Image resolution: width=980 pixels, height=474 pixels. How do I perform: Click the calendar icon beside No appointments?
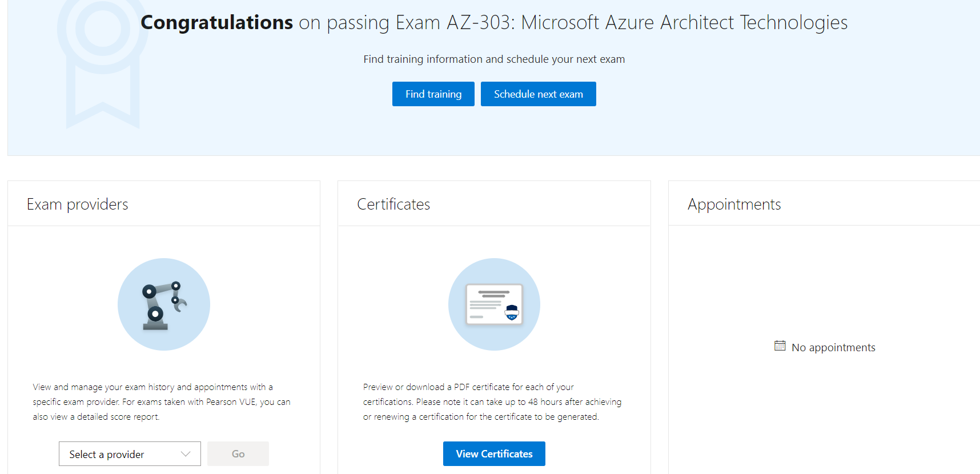point(780,346)
